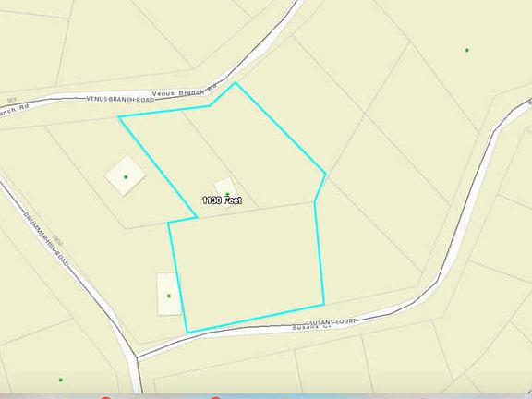The height and width of the screenshot is (399, 532).
Task: Click the partial red icon at bottom left
Action: pyautogui.click(x=106, y=397)
